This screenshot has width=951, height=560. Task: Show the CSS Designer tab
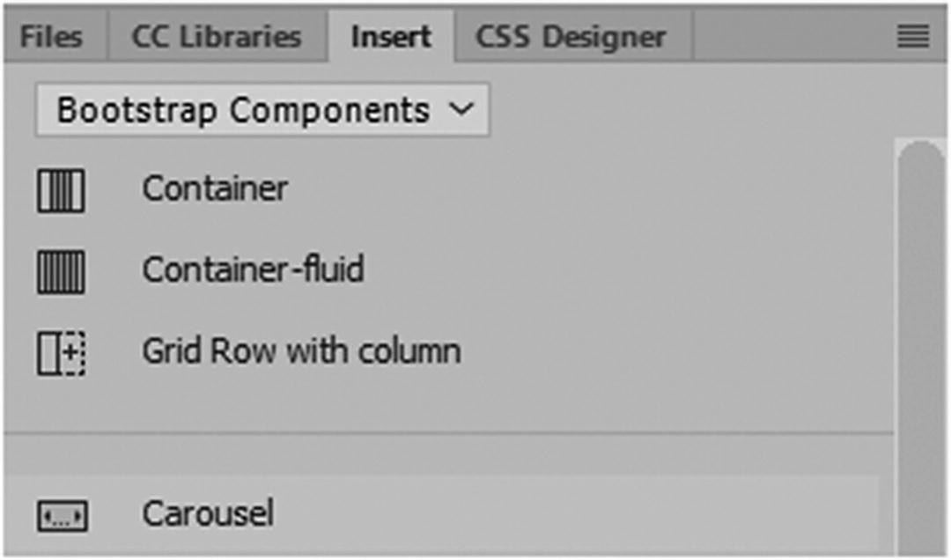coord(571,37)
